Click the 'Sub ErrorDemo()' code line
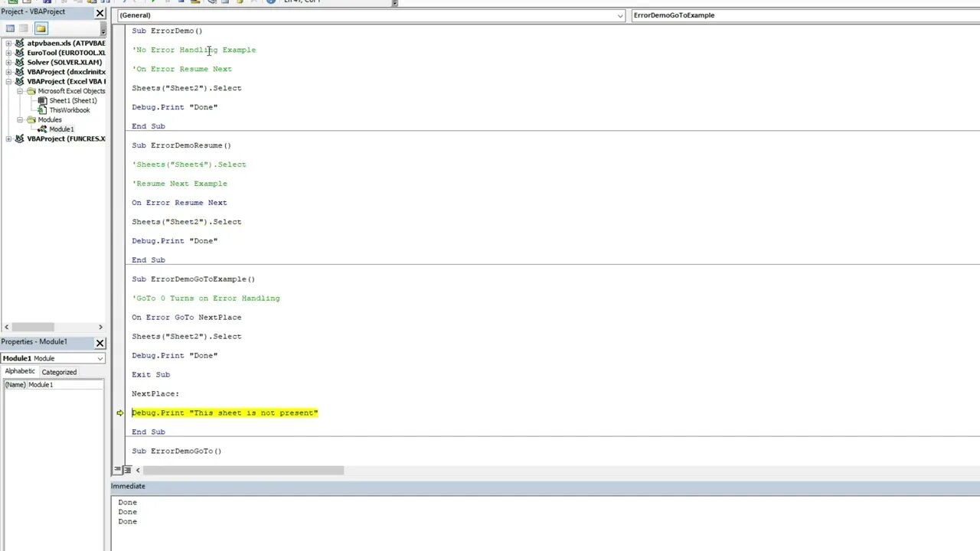The image size is (980, 551). [167, 31]
